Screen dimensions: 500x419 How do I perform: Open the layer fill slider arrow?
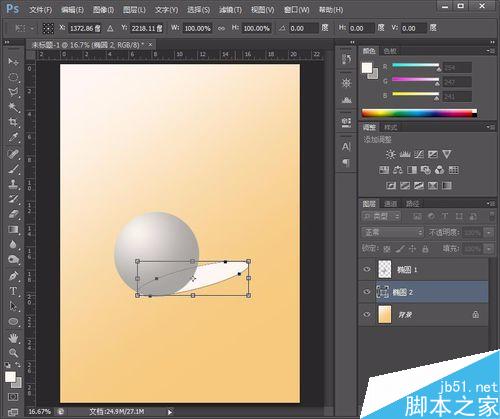point(489,249)
